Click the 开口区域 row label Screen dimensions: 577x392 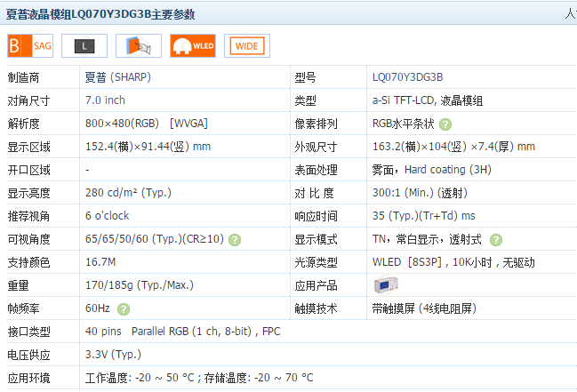(x=28, y=170)
